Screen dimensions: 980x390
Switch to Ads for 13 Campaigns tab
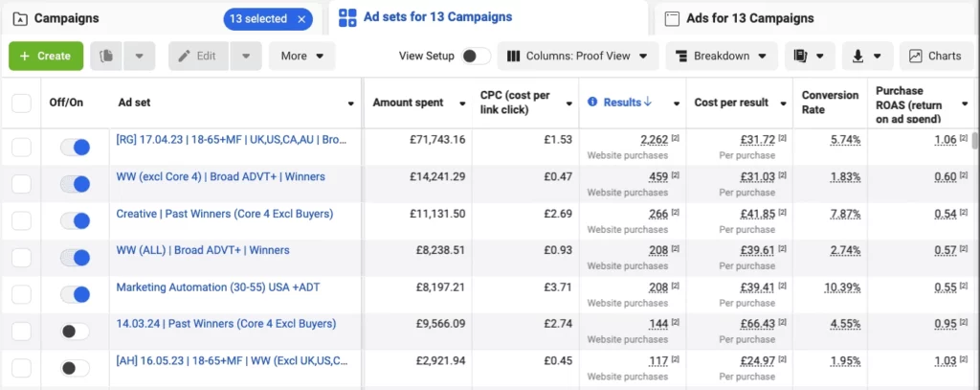coord(740,18)
